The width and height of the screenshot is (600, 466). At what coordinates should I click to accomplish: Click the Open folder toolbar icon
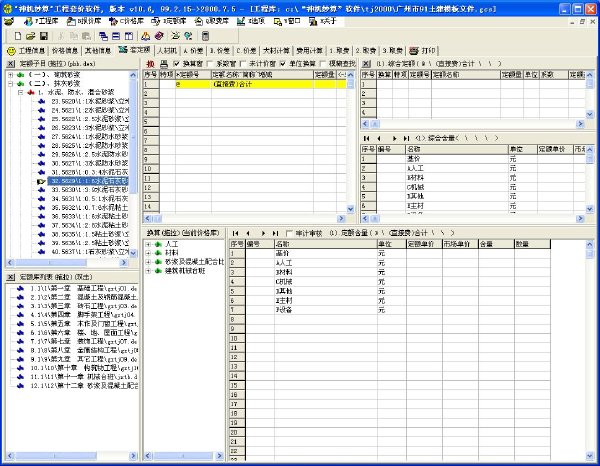31,36
